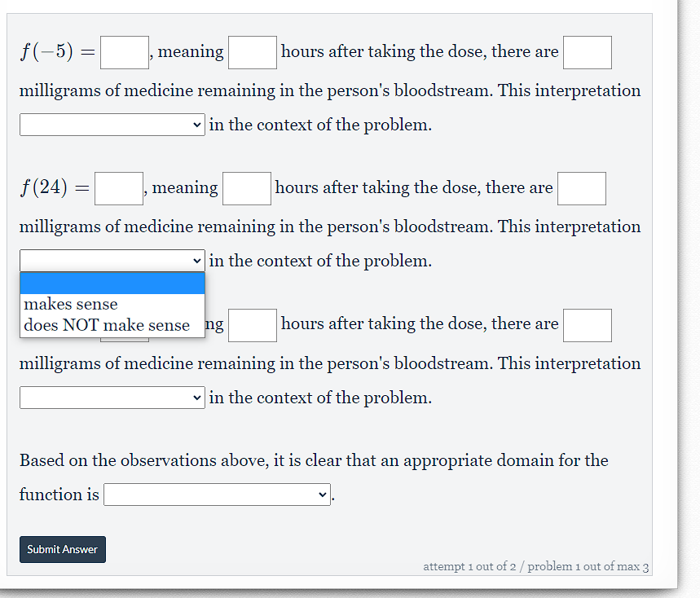Open the appropriate domain dropdown after "function is"
The height and width of the screenshot is (598, 700).
[217, 495]
